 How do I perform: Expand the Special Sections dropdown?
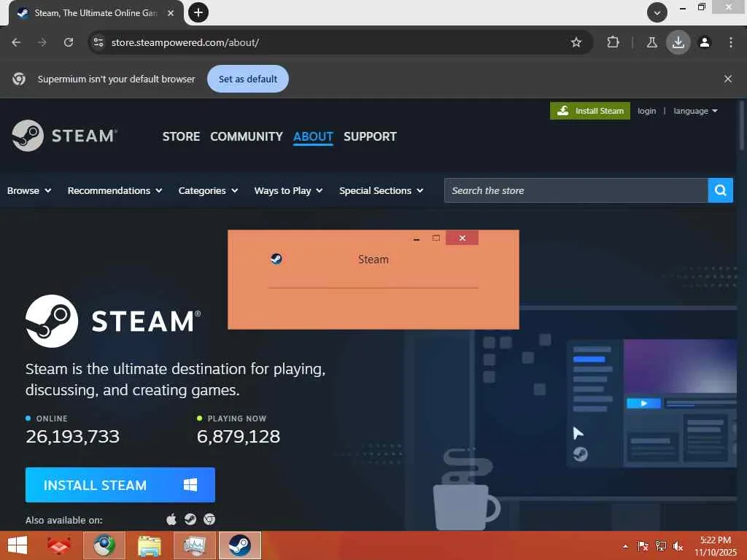381,190
